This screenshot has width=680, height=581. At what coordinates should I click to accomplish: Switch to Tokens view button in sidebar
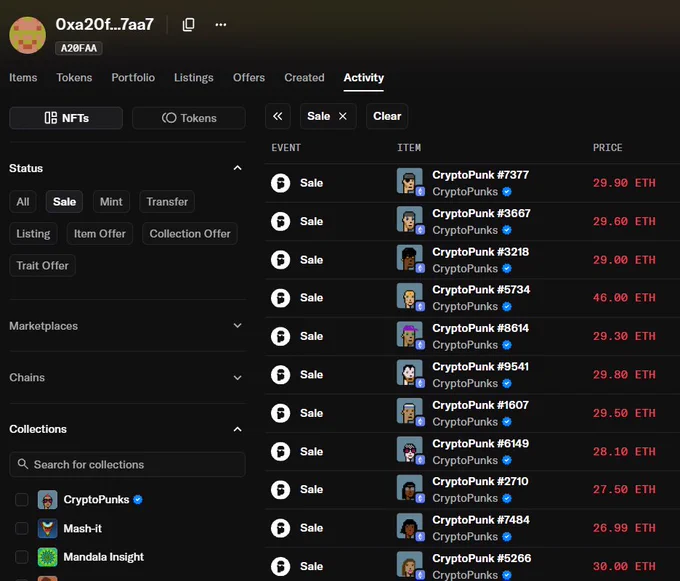[x=189, y=118]
